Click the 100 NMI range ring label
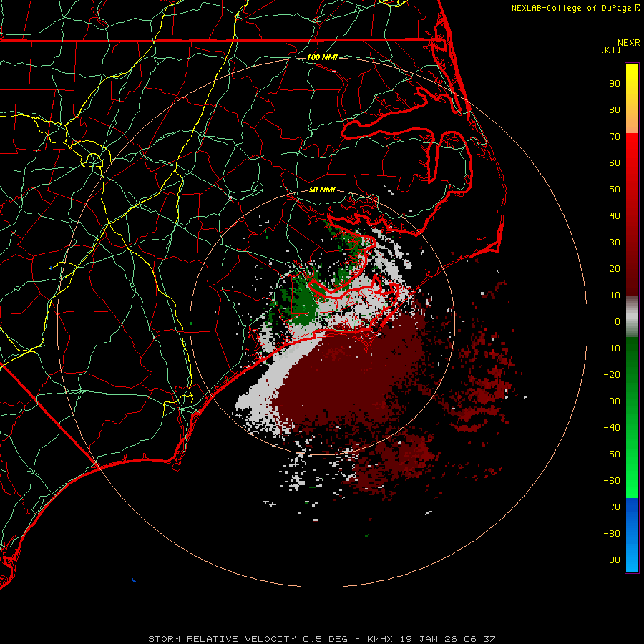Viewport: 644px width, 644px height. [x=322, y=57]
